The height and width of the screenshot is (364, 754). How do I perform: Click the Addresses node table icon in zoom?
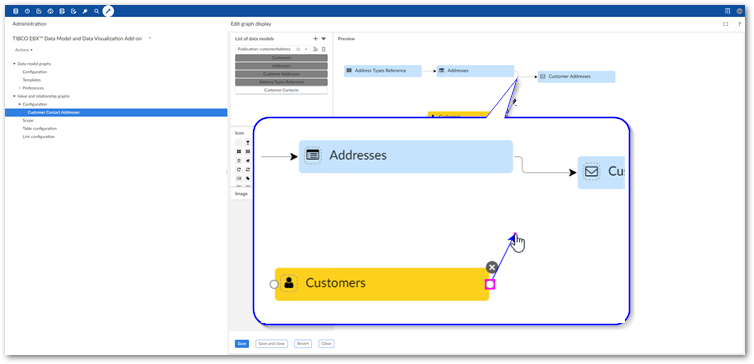point(313,155)
